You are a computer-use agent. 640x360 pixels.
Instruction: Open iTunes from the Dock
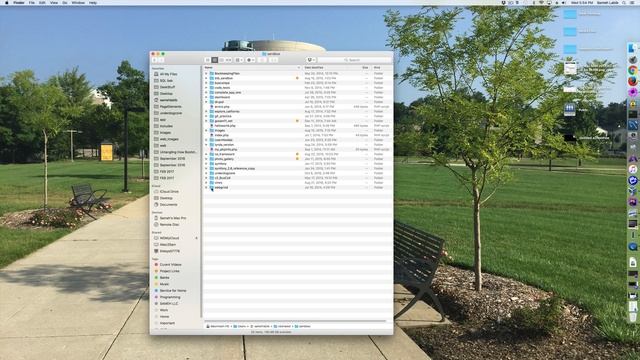(633, 169)
